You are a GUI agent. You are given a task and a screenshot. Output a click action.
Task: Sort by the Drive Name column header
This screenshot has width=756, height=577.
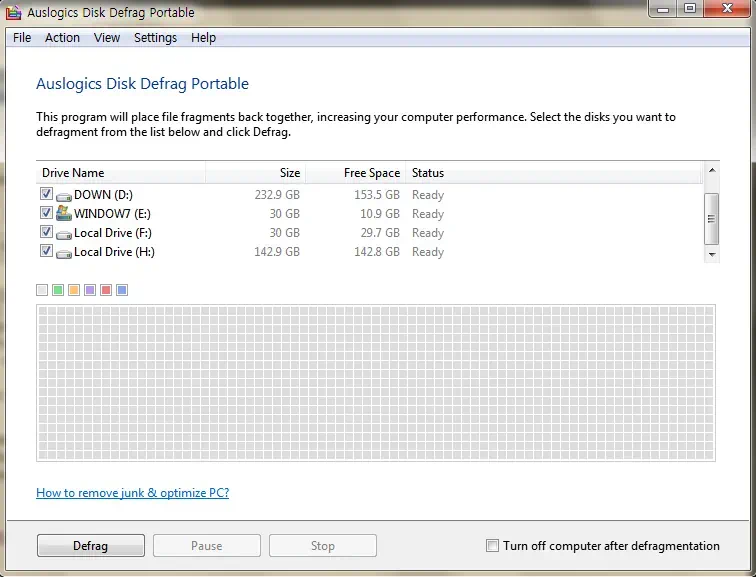click(x=121, y=173)
